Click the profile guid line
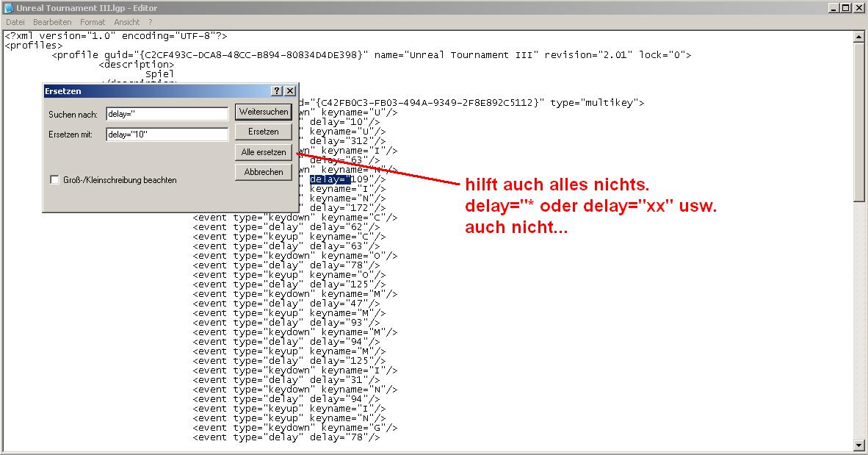 pos(372,55)
